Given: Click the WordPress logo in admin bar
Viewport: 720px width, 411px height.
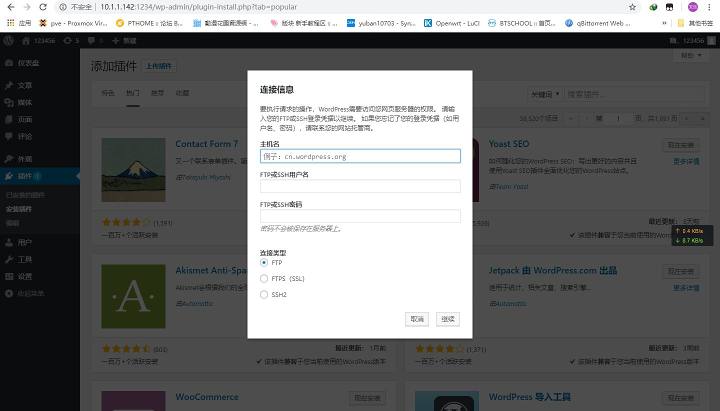Looking at the screenshot, I should click(8, 40).
